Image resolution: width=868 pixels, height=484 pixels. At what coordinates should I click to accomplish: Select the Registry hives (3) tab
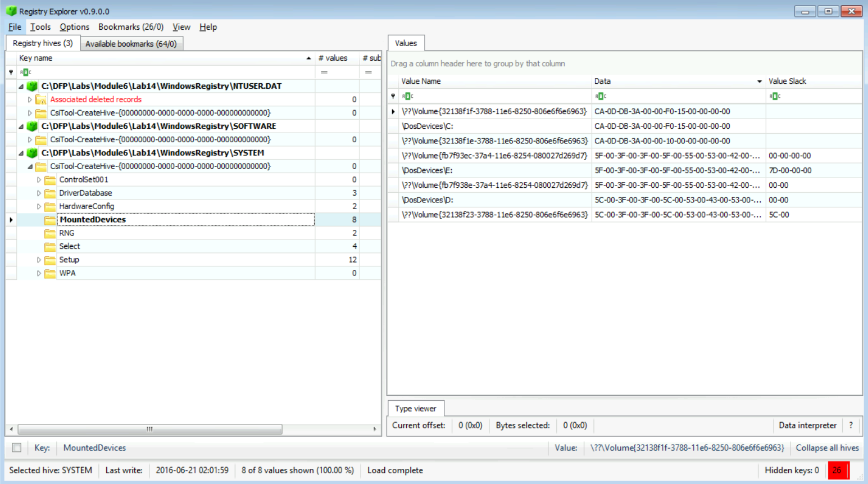point(43,43)
